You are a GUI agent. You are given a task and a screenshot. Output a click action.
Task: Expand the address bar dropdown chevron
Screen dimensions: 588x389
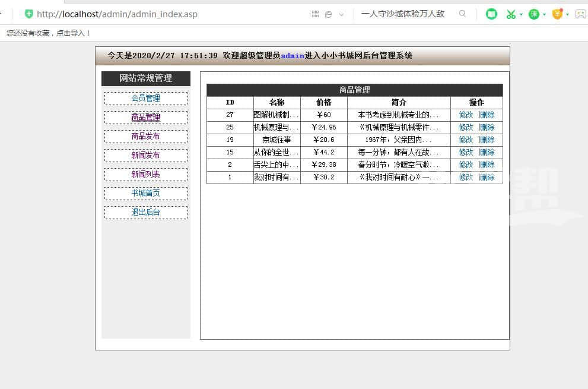[341, 15]
